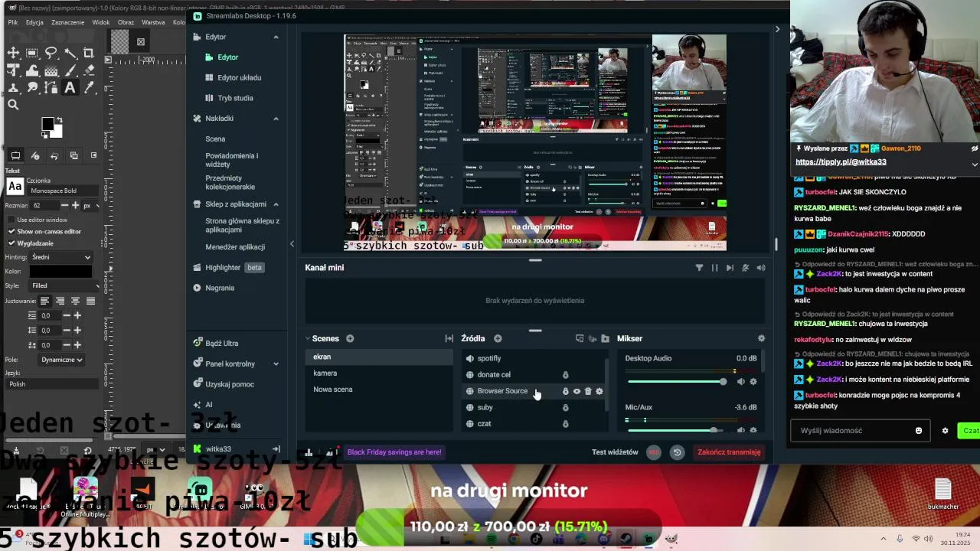Open the Zaznaczenie menu in GIMP
The width and height of the screenshot is (980, 551).
[x=68, y=22]
